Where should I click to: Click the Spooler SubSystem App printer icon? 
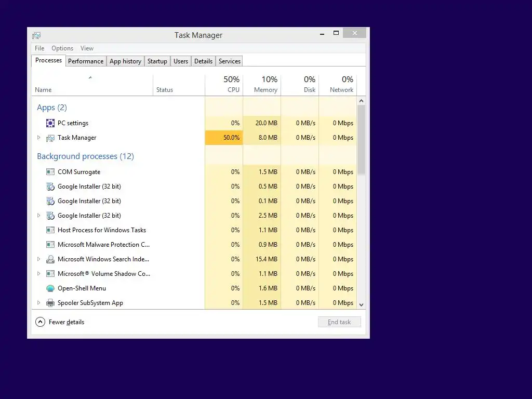click(50, 303)
